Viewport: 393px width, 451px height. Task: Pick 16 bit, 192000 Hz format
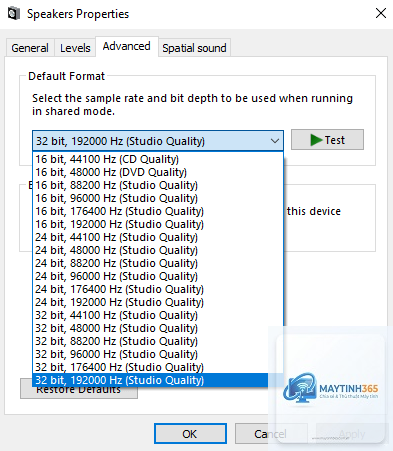point(158,224)
